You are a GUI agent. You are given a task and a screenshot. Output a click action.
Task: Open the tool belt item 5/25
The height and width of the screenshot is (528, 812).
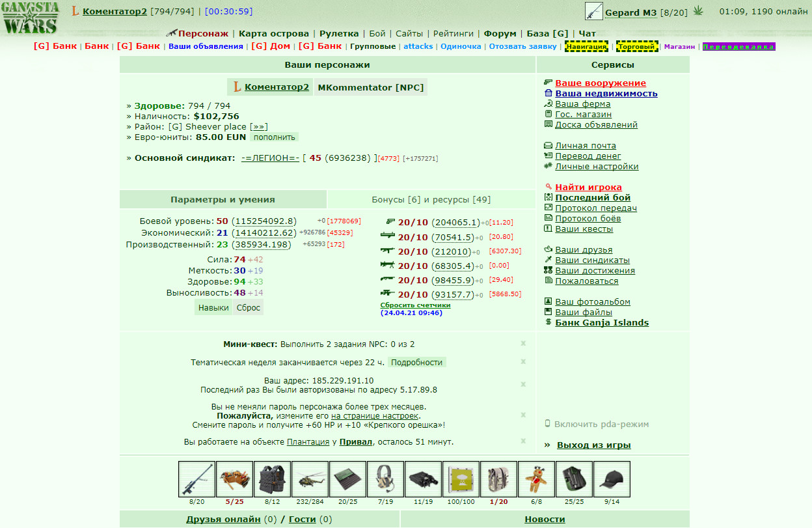(234, 479)
